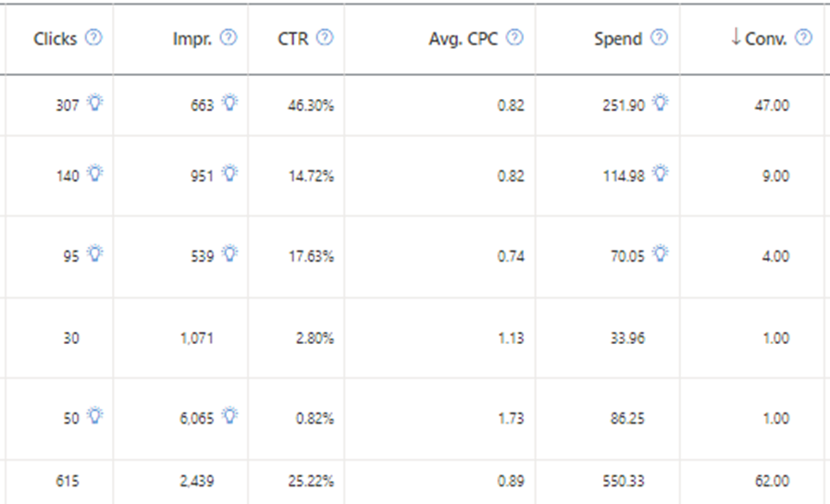Sort by the Avg. CPC header

click(x=465, y=39)
